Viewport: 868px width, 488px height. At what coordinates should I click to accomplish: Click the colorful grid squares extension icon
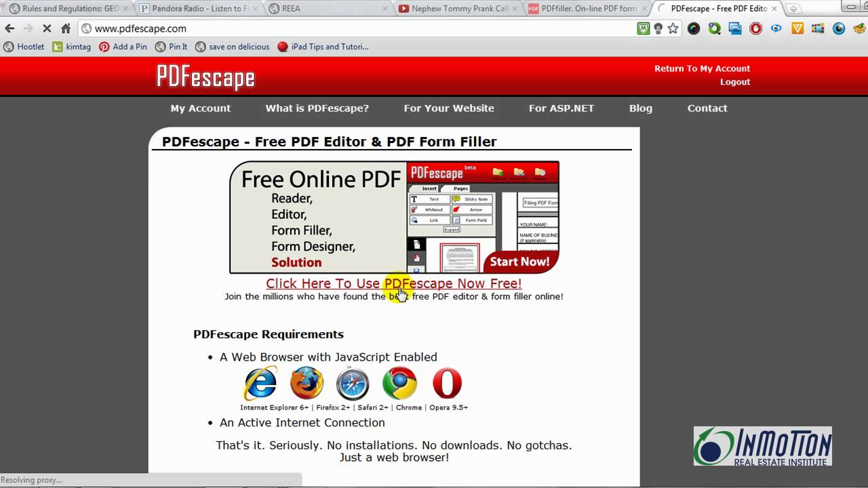(818, 28)
